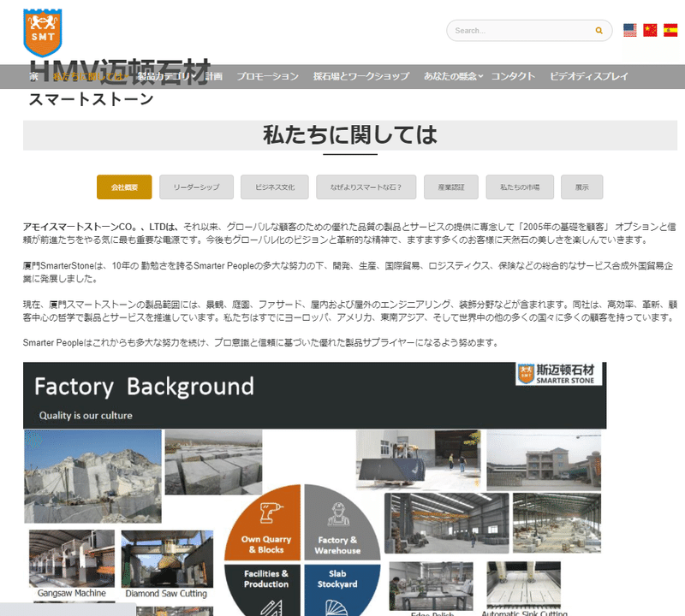Click the Factory Background heading
This screenshot has height=616, width=685.
144,387
